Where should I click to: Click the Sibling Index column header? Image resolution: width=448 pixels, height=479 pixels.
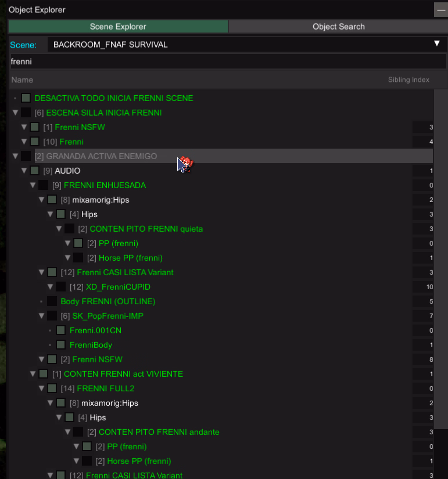408,80
